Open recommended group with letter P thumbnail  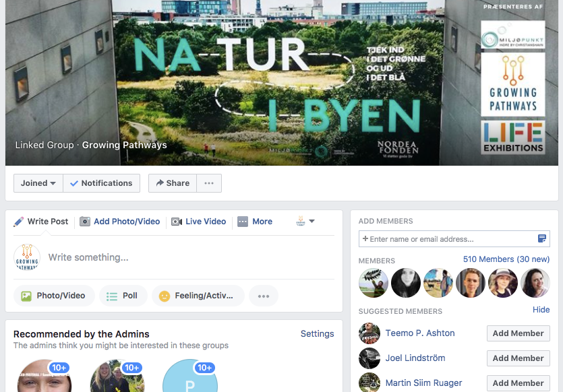190,376
